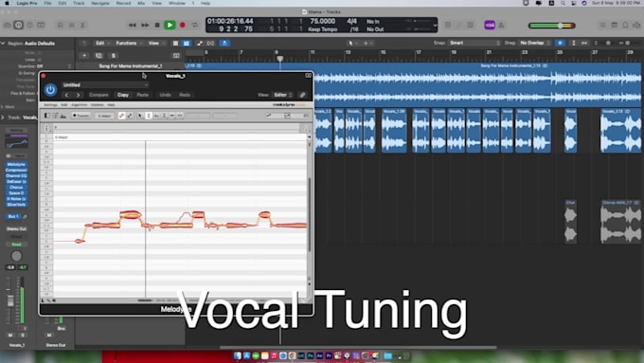
Task: Toggle the purple count-in button
Action: (490, 25)
